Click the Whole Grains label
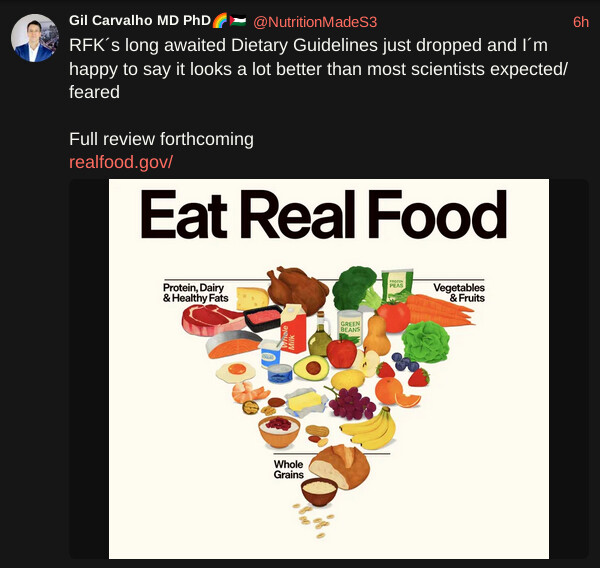600x568 pixels. click(x=288, y=469)
